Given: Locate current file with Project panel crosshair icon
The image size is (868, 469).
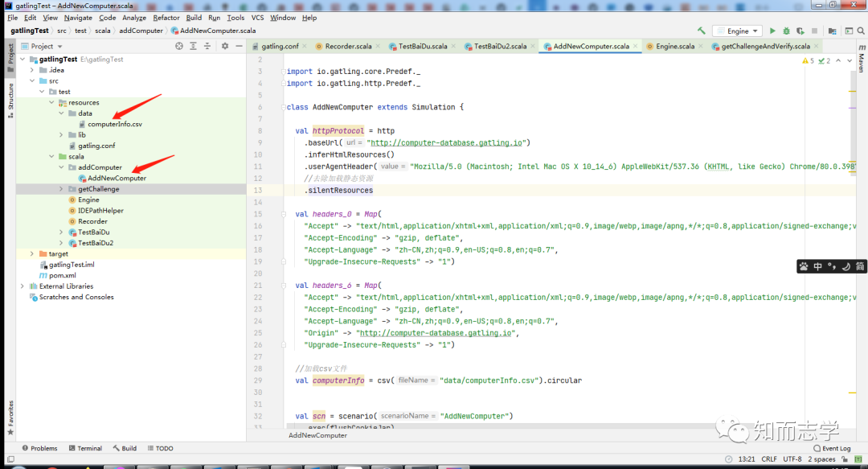Looking at the screenshot, I should point(178,46).
